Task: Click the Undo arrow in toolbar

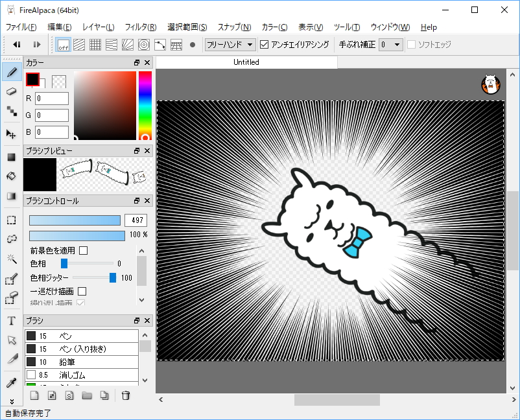Action: tap(17, 45)
